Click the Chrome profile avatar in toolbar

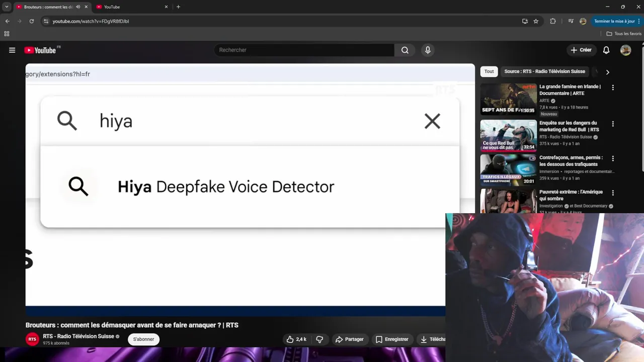[583, 21]
